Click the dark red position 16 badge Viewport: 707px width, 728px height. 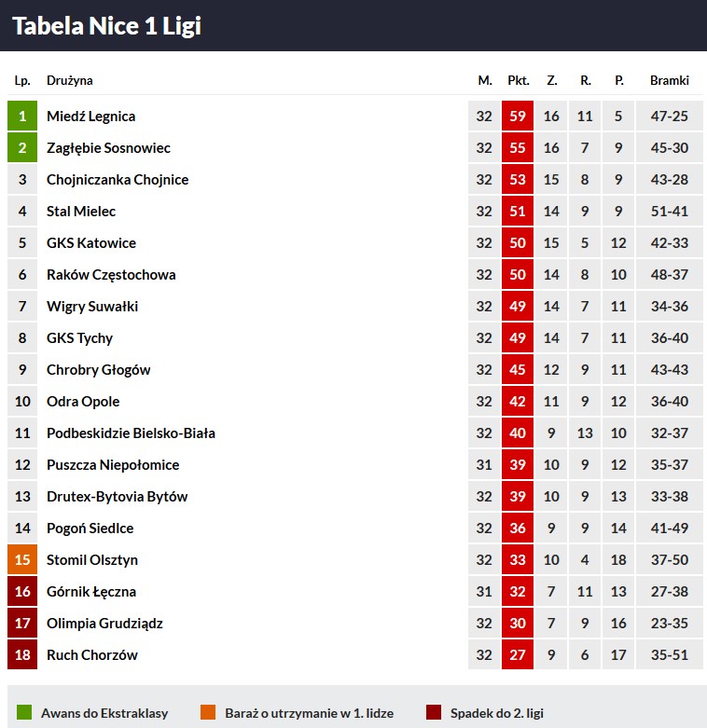22,592
